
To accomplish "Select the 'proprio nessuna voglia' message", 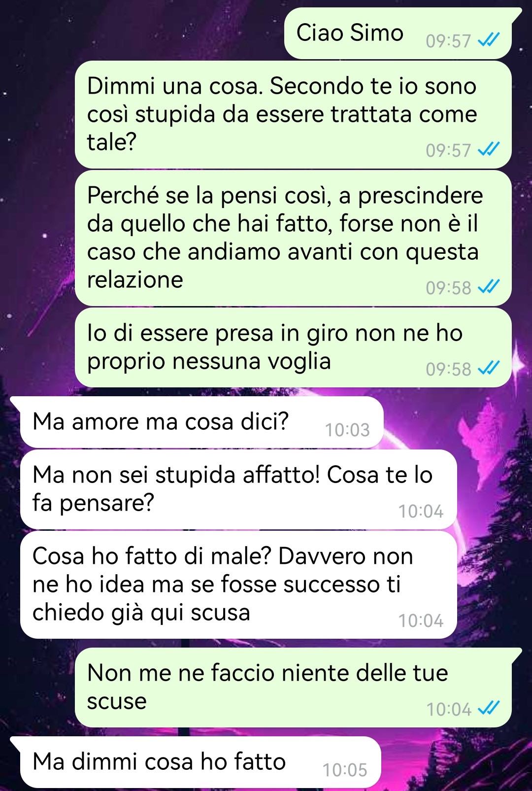I will click(293, 347).
